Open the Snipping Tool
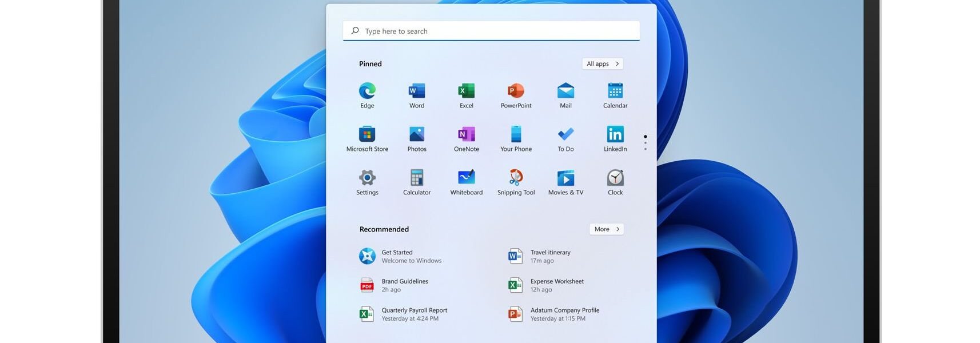The width and height of the screenshot is (980, 343). click(x=516, y=182)
